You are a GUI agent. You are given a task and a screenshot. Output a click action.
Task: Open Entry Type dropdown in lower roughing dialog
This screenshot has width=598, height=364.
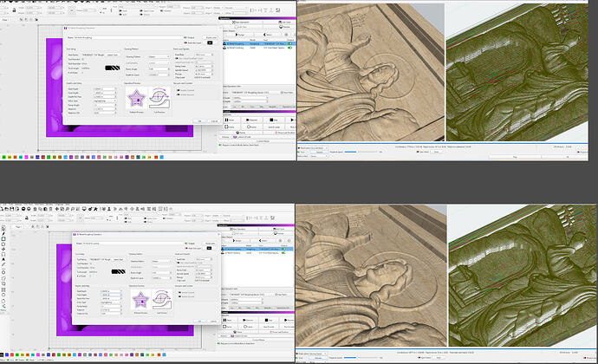coord(111,302)
